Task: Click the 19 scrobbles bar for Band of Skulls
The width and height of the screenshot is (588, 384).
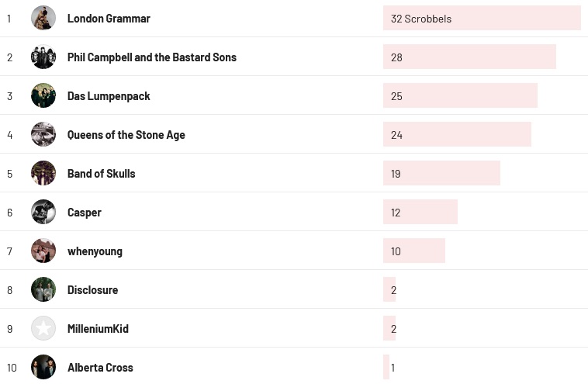Action: click(441, 173)
